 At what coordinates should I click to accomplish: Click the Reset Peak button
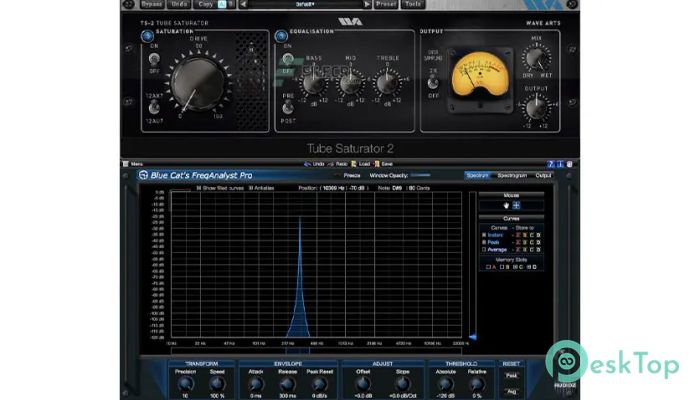pos(512,375)
